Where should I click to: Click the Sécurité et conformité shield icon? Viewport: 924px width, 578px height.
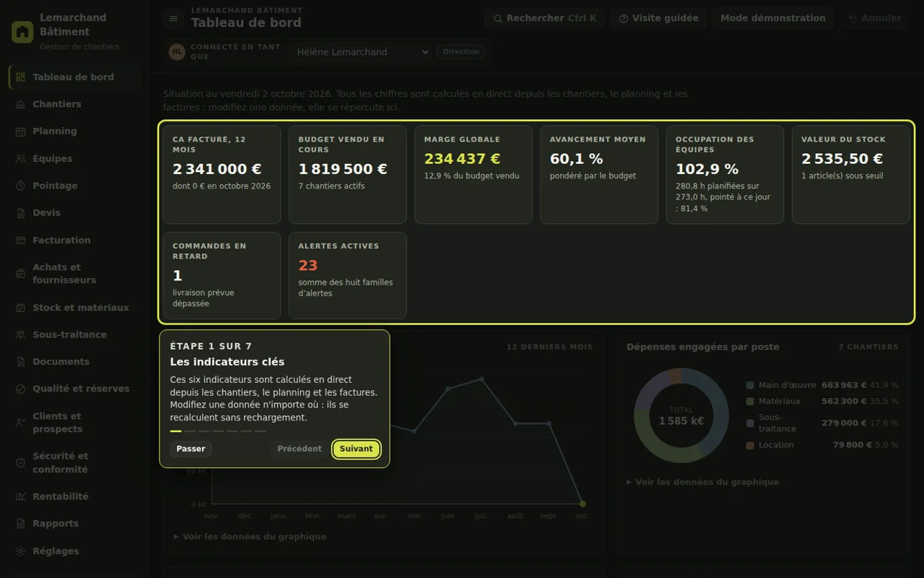(x=20, y=463)
